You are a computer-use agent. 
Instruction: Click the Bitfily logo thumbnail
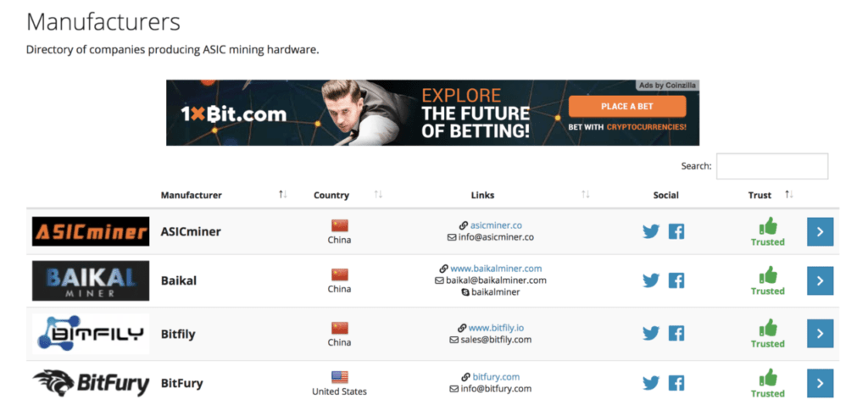click(91, 334)
